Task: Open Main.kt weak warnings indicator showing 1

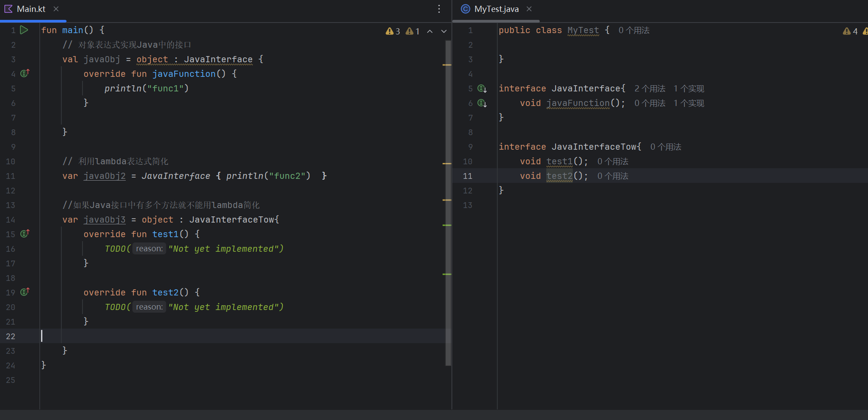Action: point(413,31)
